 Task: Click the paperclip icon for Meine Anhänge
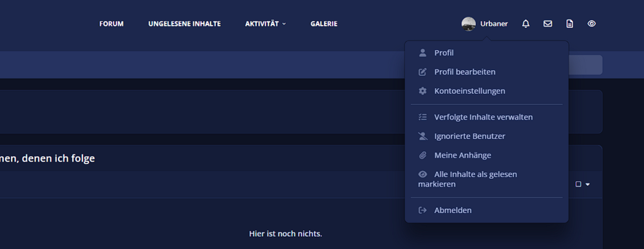pos(422,156)
